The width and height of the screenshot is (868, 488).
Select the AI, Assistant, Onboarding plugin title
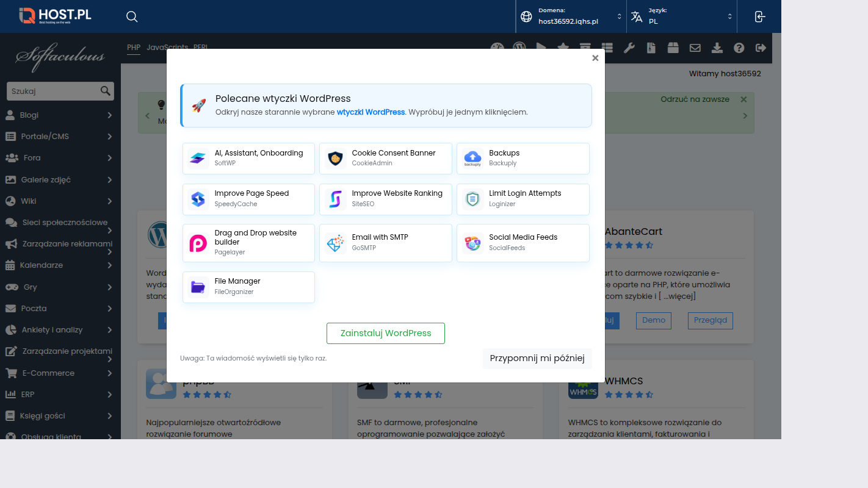(259, 153)
